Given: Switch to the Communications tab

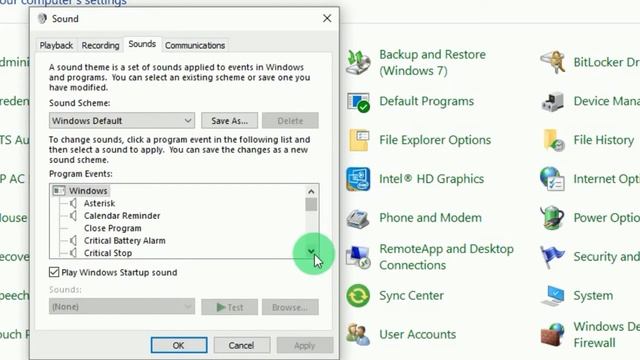Looking at the screenshot, I should 195,45.
